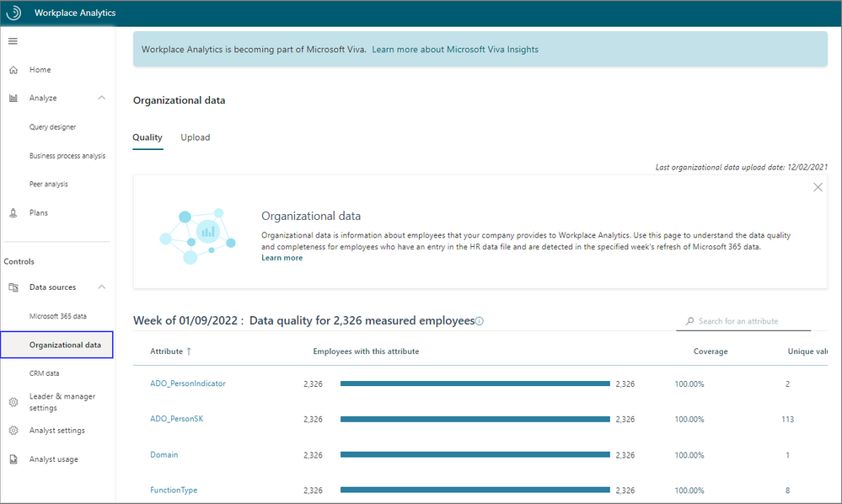
Task: Click the sort arrow next to Attribute
Action: [189, 351]
